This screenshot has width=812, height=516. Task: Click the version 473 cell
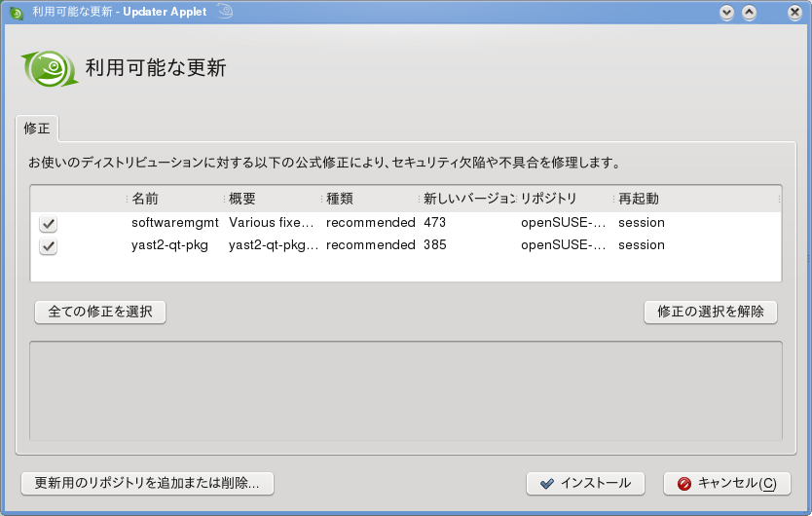pos(434,223)
